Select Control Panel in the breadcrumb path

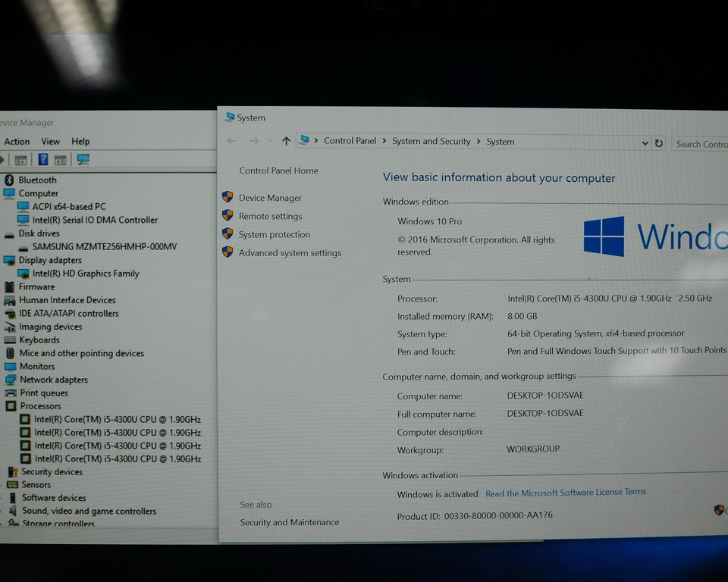click(350, 141)
